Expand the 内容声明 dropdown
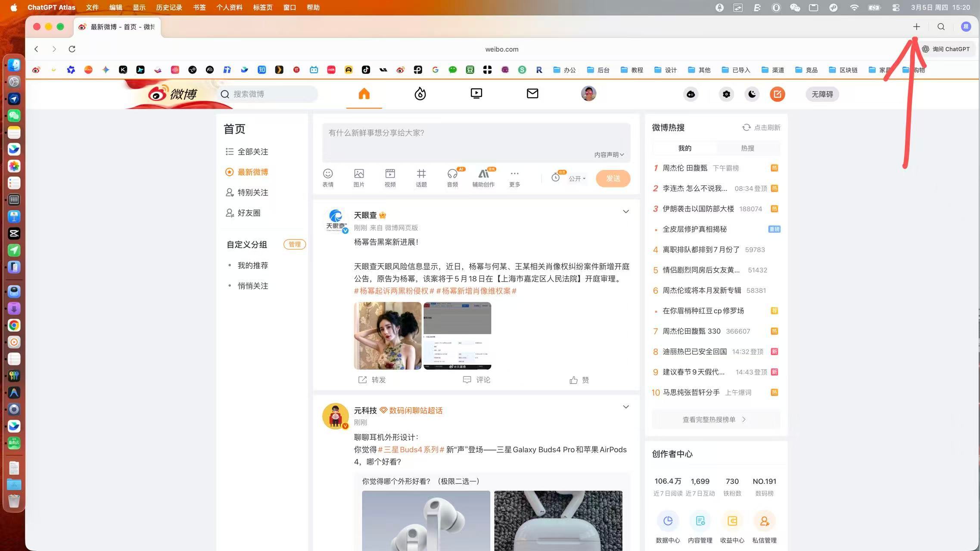 [x=609, y=155]
